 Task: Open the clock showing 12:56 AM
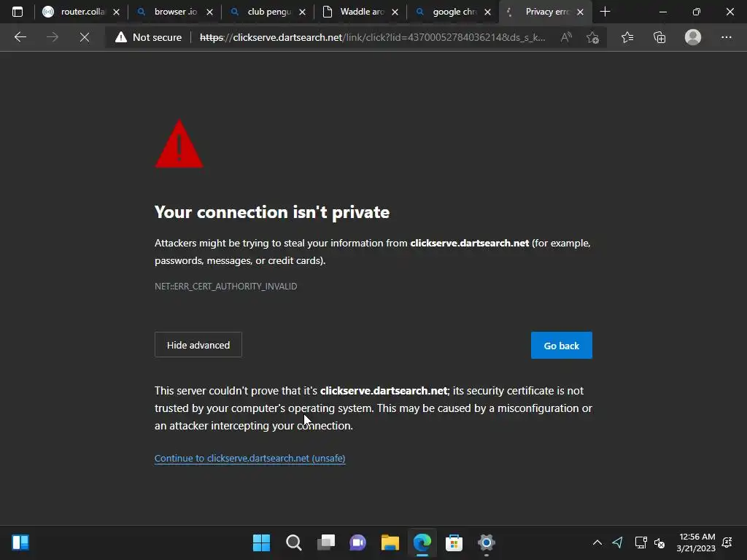(696, 542)
